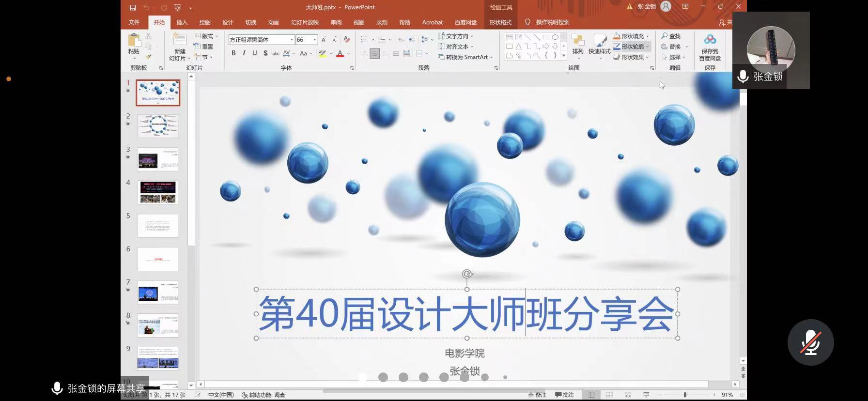Image resolution: width=868 pixels, height=401 pixels.
Task: Toggle italic formatting
Action: 244,53
